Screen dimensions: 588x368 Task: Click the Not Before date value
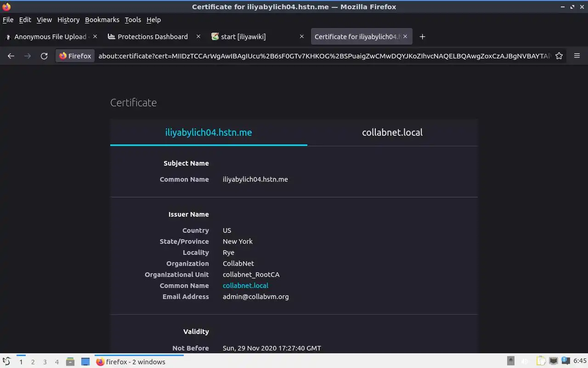272,348
